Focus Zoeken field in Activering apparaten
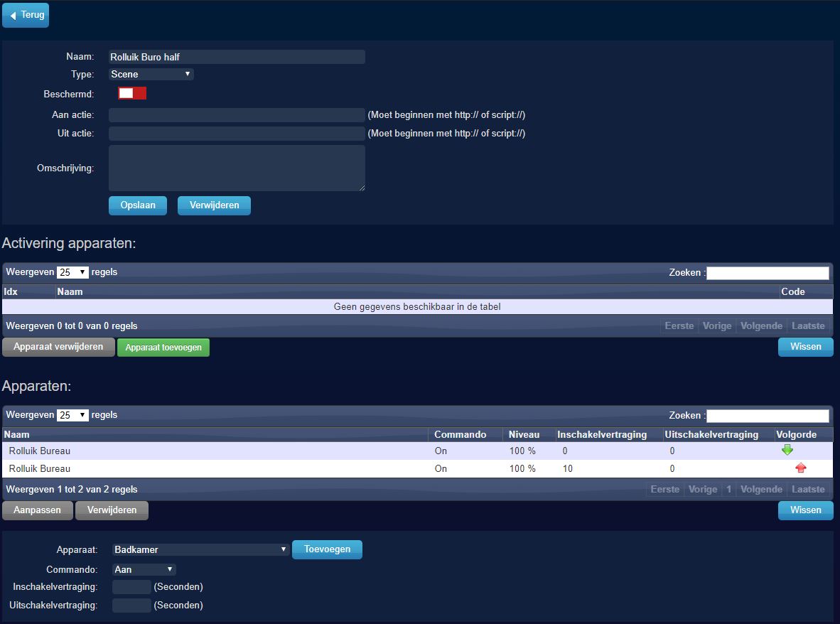Screen dimensions: 840x624 pos(768,273)
